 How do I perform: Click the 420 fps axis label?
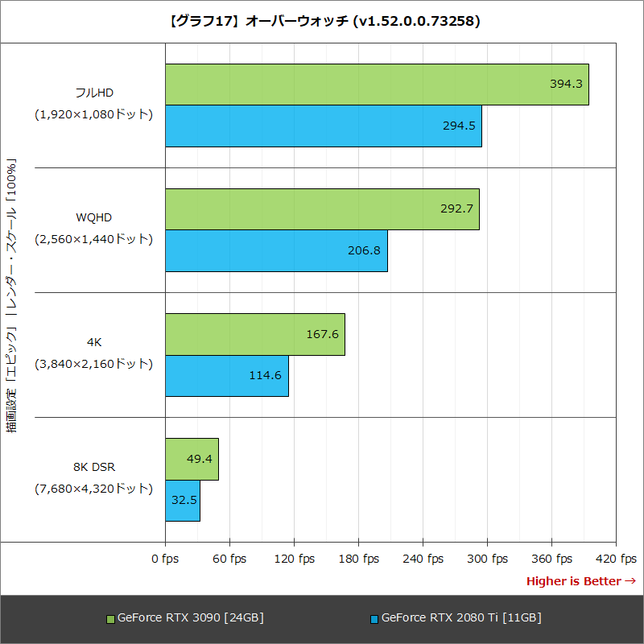616,559
